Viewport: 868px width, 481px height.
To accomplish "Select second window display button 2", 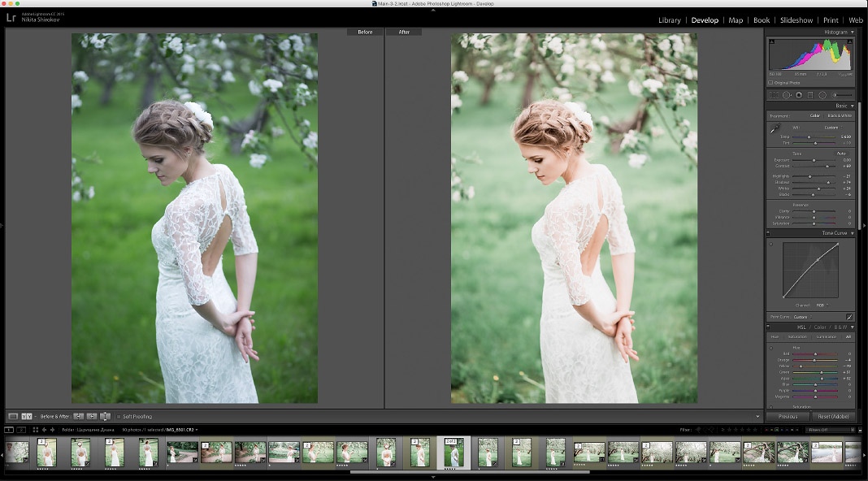I will 21,430.
